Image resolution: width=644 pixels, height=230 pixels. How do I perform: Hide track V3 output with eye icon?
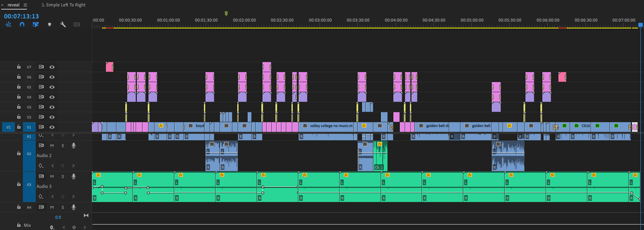coord(52,107)
